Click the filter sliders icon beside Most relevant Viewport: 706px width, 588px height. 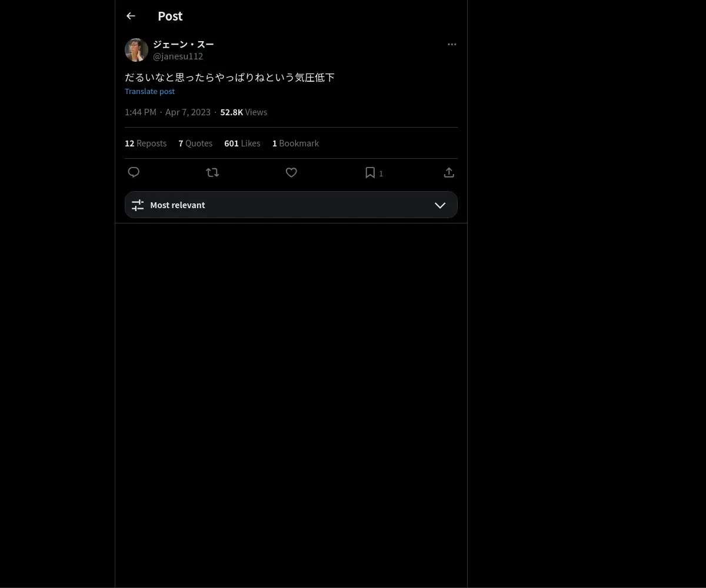138,205
